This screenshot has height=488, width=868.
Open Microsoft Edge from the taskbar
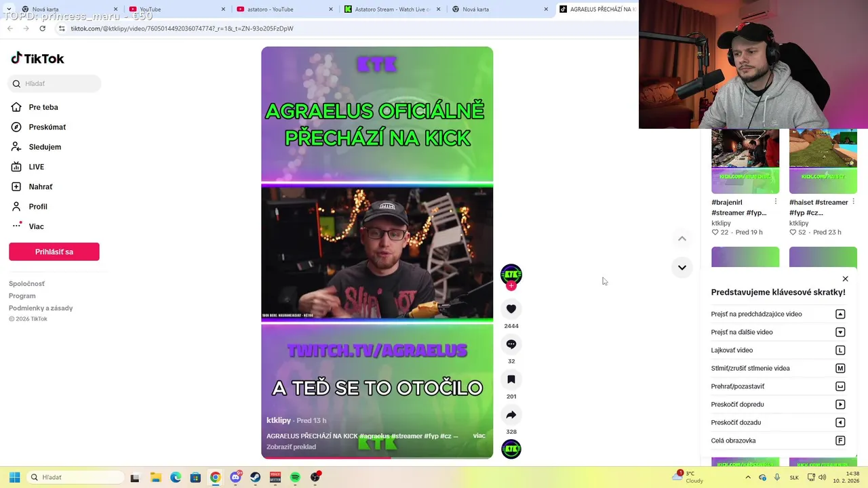[176, 477]
